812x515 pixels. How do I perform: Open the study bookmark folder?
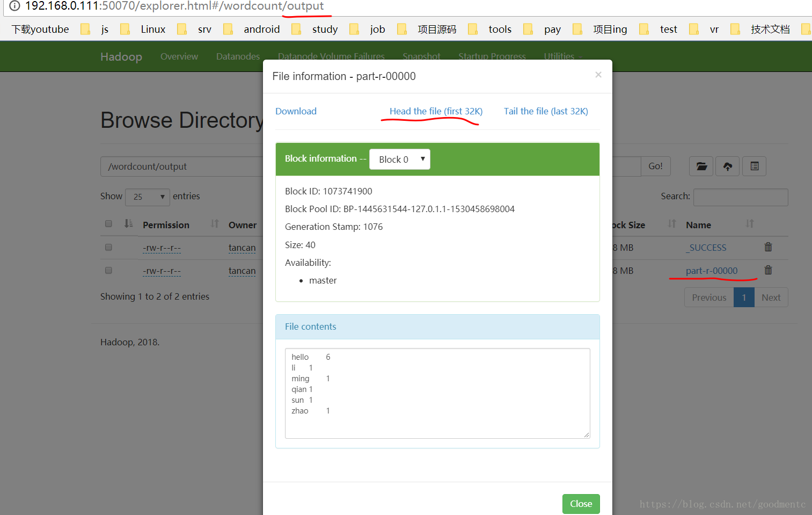[x=315, y=29]
